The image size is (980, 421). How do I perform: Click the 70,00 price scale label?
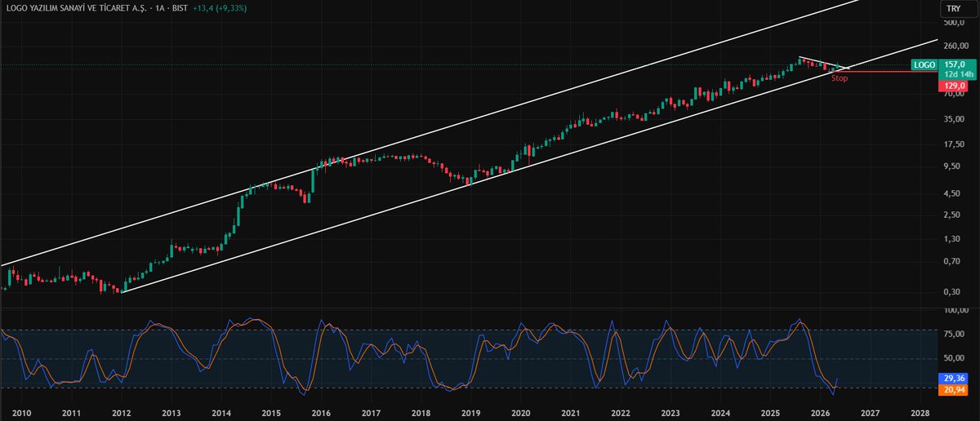pos(955,94)
